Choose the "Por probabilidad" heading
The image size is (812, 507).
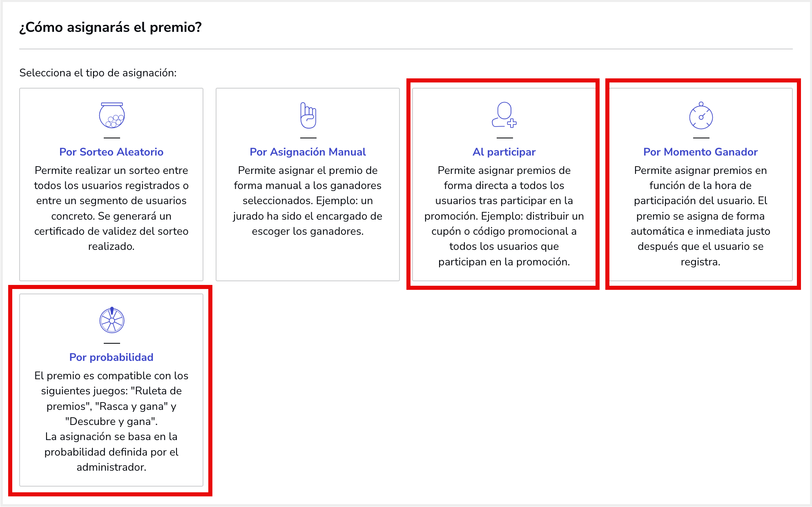coord(111,357)
